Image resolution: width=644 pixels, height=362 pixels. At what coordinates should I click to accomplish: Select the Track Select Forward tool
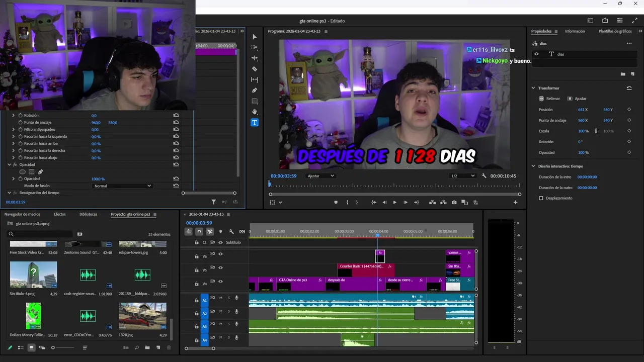[255, 47]
